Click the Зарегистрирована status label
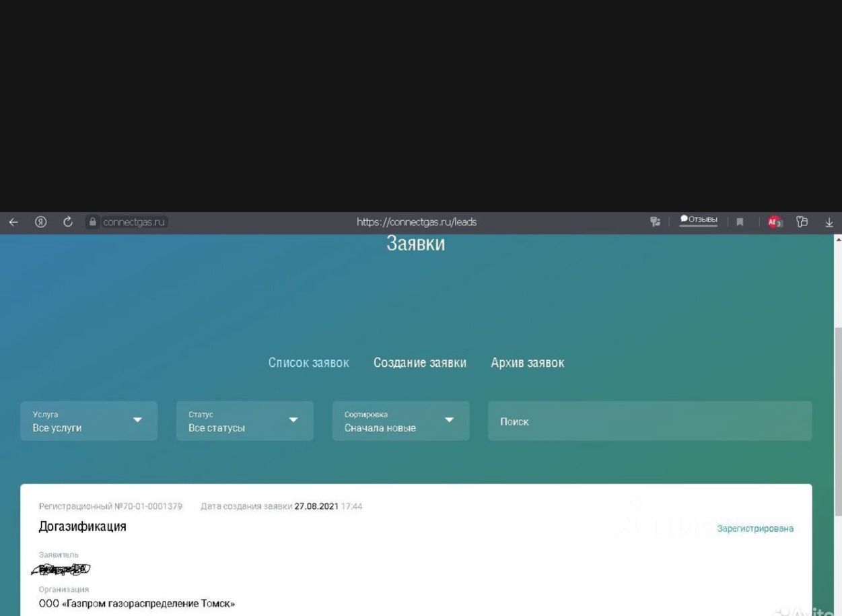 click(755, 528)
